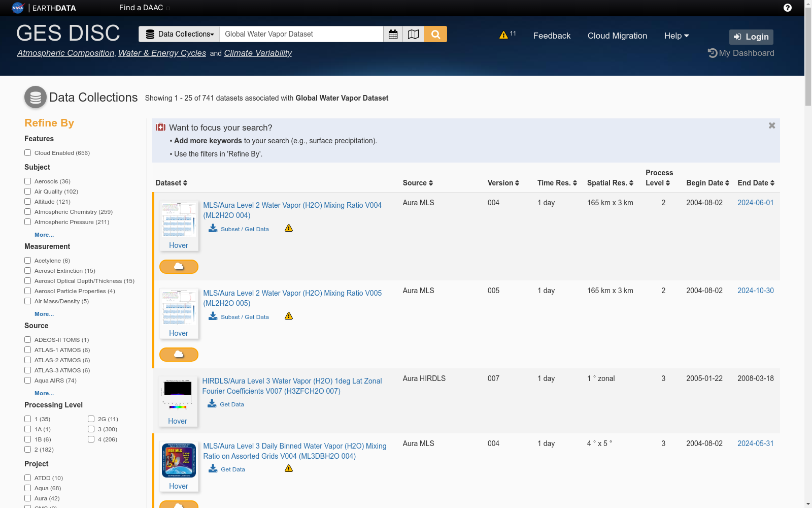Click the Login button
812x508 pixels.
pos(751,37)
